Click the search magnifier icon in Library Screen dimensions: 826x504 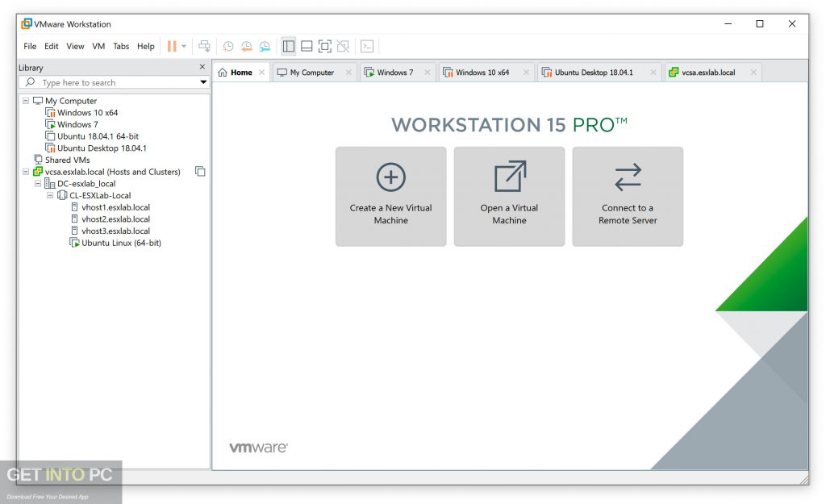click(31, 82)
